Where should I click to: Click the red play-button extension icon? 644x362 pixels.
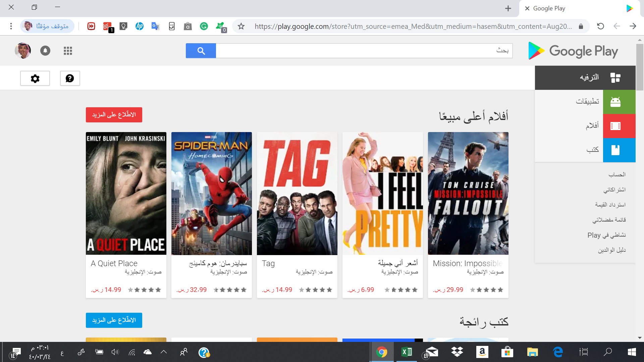coord(91,26)
